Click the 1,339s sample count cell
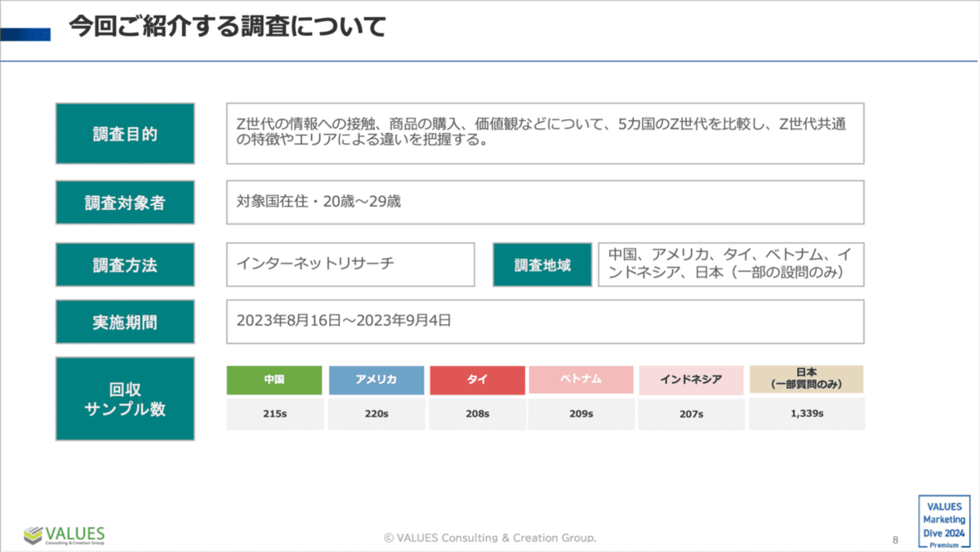Viewport: 980px width, 552px height. click(x=806, y=414)
